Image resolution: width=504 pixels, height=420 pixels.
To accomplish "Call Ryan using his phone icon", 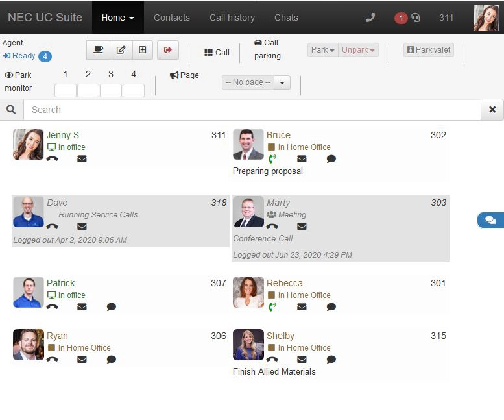I will 52,359.
